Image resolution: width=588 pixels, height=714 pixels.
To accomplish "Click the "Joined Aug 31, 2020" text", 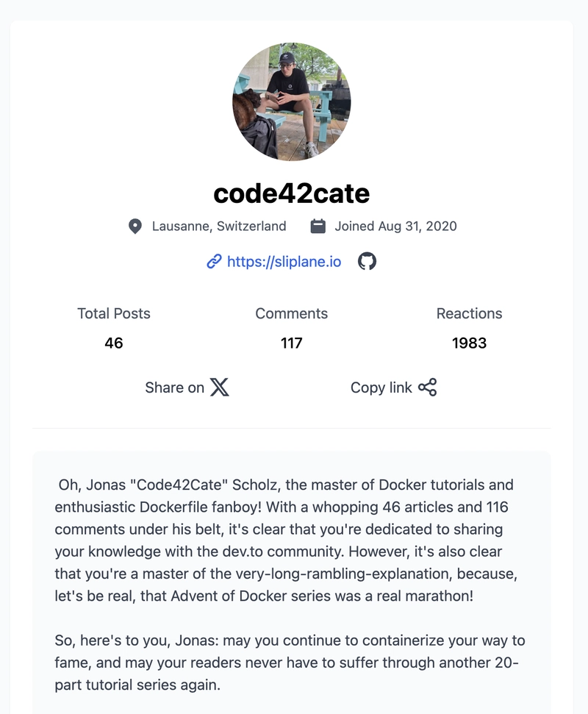I will point(395,226).
